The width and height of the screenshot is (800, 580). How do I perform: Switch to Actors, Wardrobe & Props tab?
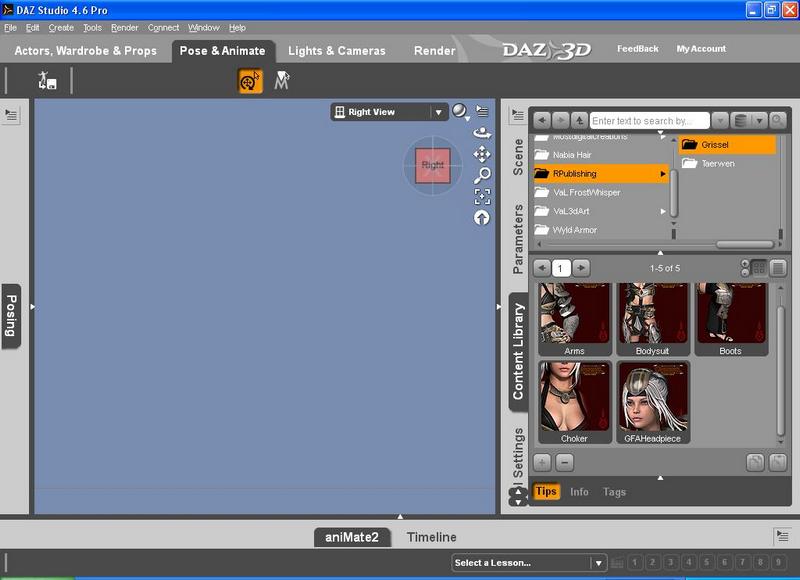pos(85,51)
